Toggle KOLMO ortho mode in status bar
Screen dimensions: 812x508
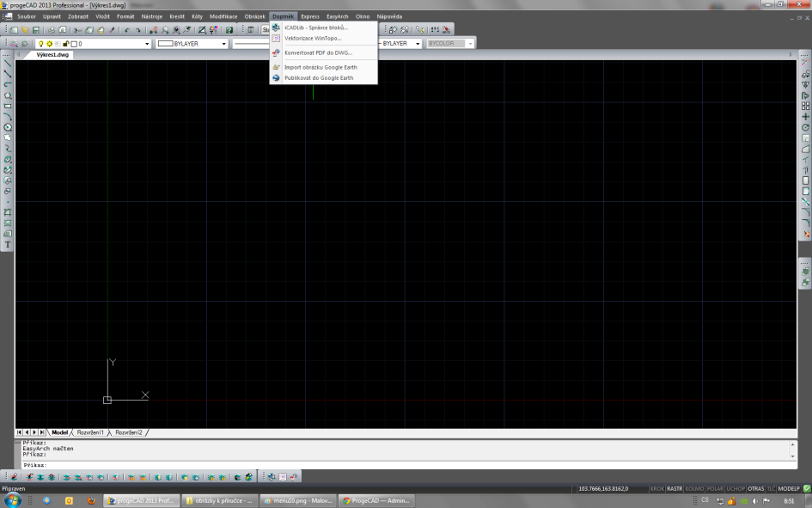(x=694, y=489)
